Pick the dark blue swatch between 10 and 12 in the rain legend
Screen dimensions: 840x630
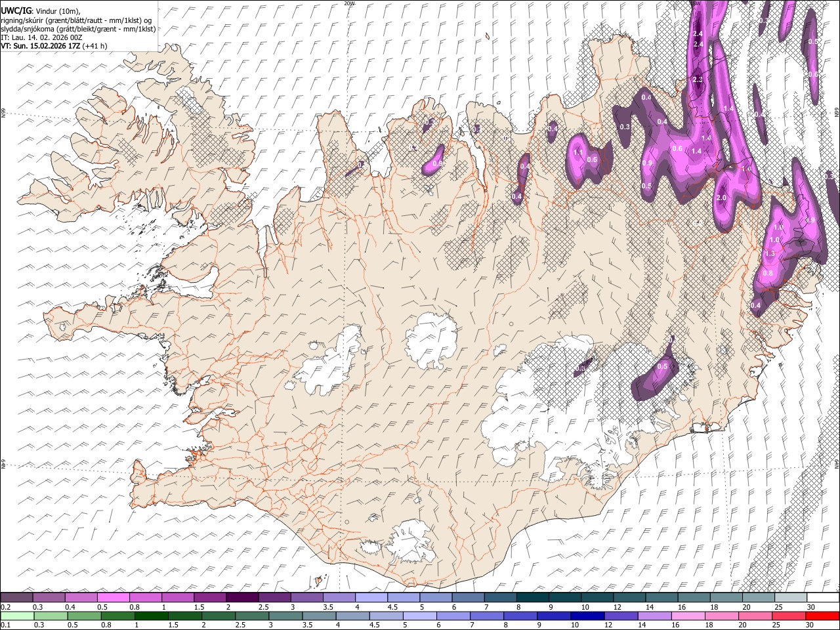[x=587, y=616]
